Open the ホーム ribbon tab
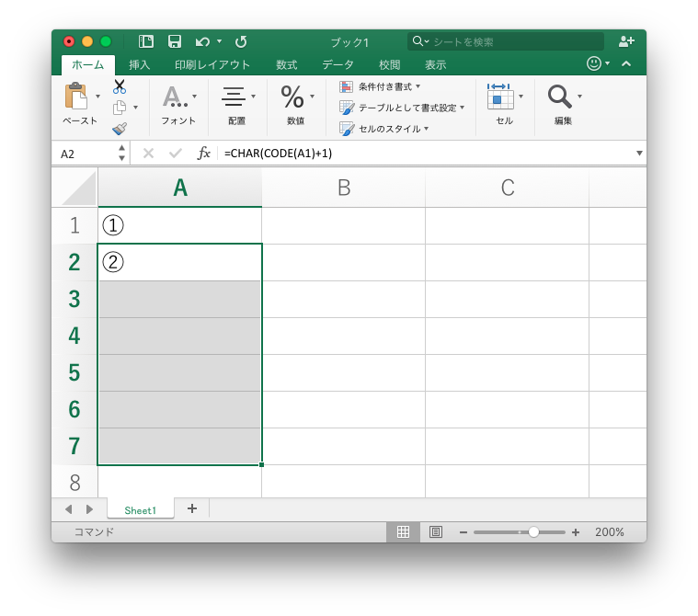The image size is (698, 616). point(88,65)
